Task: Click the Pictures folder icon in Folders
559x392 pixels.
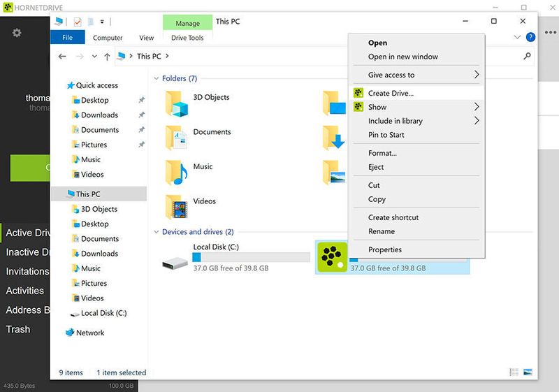Action: tap(334, 173)
